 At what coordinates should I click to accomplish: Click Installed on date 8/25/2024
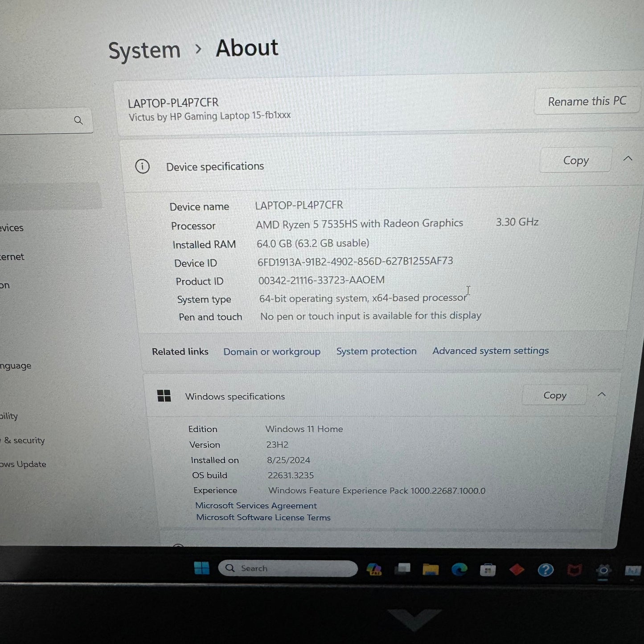(288, 460)
